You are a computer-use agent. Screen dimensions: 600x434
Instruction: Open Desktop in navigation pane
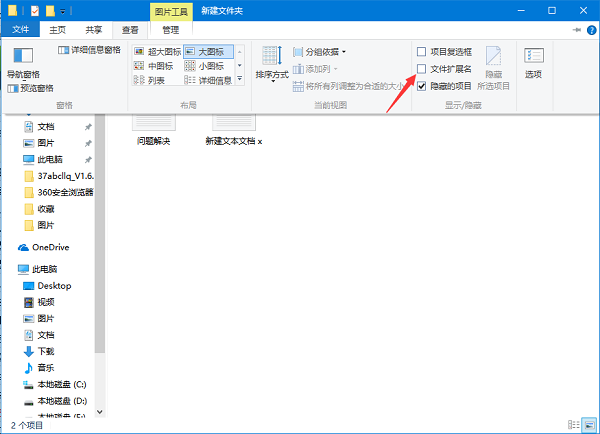click(x=47, y=286)
